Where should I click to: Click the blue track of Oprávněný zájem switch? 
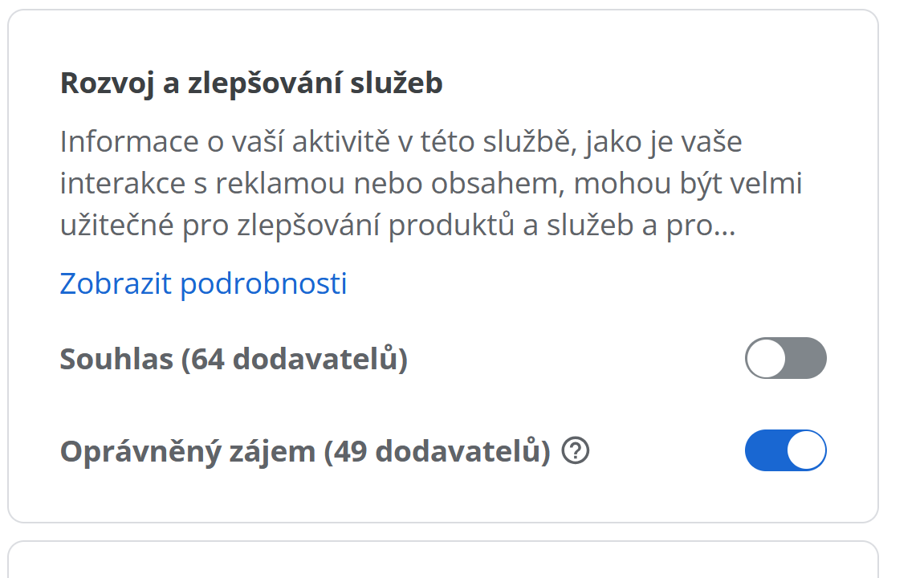764,450
